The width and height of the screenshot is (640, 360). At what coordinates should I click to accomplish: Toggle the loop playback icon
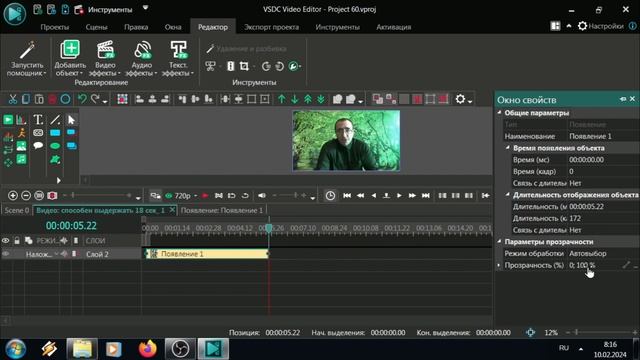(245, 196)
